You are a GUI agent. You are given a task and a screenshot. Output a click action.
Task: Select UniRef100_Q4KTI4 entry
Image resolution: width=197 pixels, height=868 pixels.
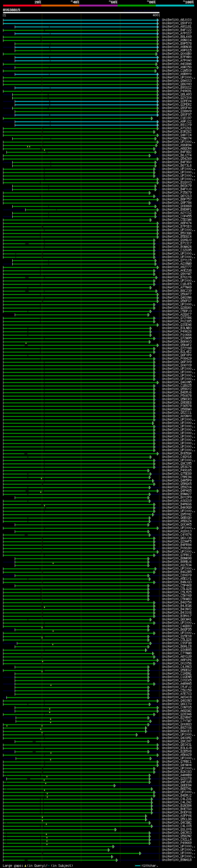click(177, 135)
